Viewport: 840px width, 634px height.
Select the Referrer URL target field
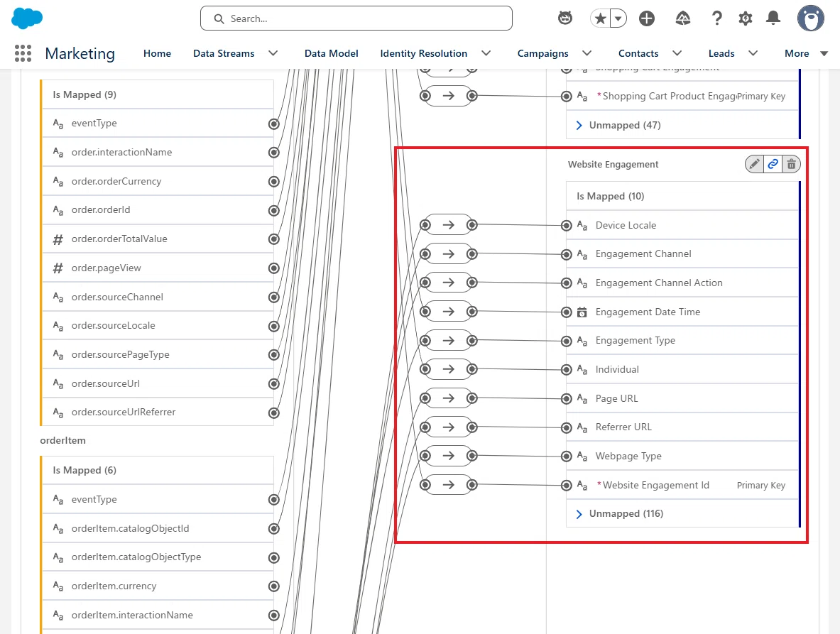pyautogui.click(x=682, y=427)
